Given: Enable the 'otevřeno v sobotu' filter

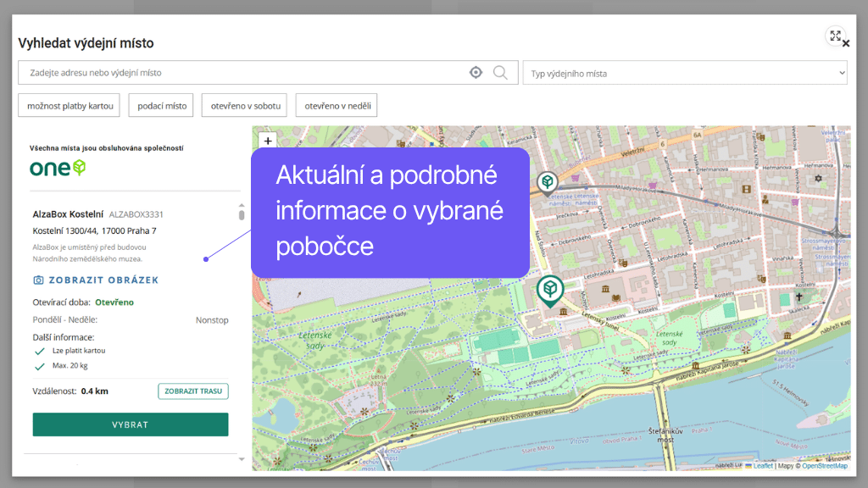Looking at the screenshot, I should (x=244, y=105).
